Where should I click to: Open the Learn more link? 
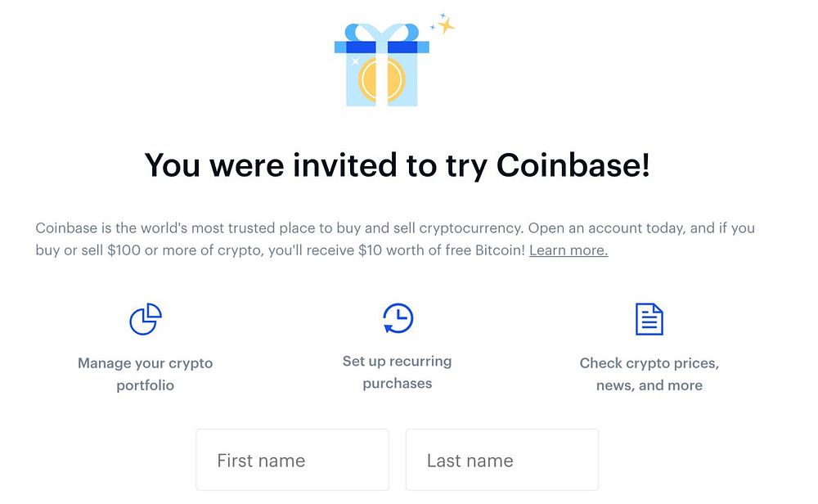tap(569, 250)
